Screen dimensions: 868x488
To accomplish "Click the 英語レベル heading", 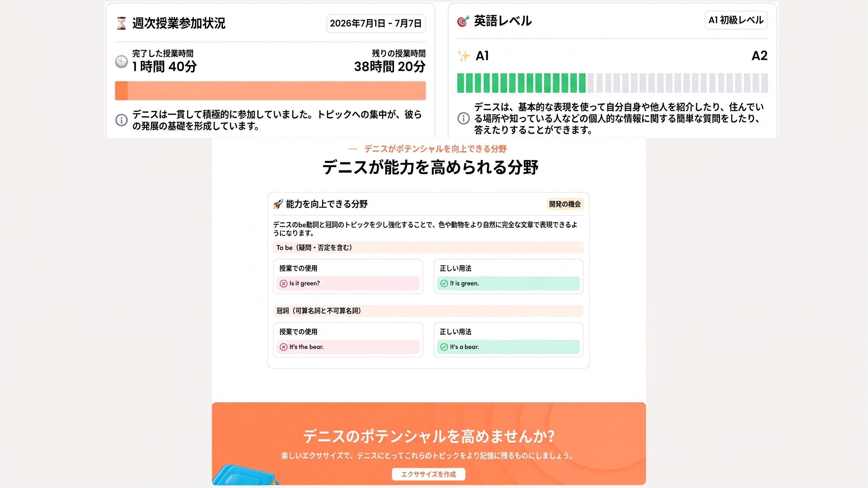I will [503, 21].
